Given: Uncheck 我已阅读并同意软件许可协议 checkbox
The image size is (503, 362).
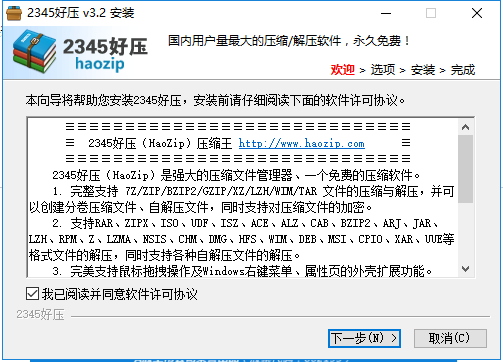Looking at the screenshot, I should [32, 294].
